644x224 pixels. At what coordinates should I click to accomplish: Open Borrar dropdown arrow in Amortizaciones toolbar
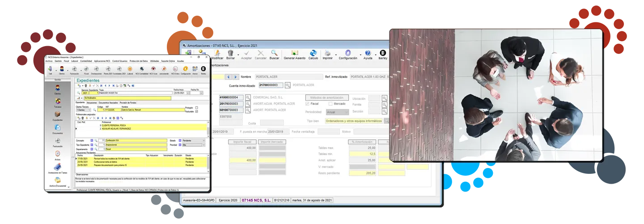coord(238,55)
